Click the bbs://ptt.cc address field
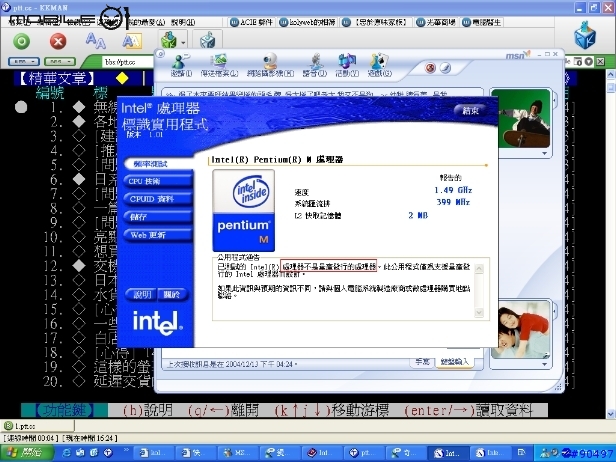Viewport: 616px width, 462px height. (127, 62)
